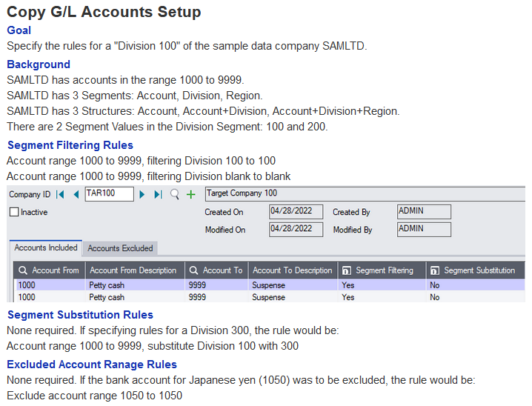Select the Accounts Included tab
Screen dimensions: 532x406
click(46, 248)
